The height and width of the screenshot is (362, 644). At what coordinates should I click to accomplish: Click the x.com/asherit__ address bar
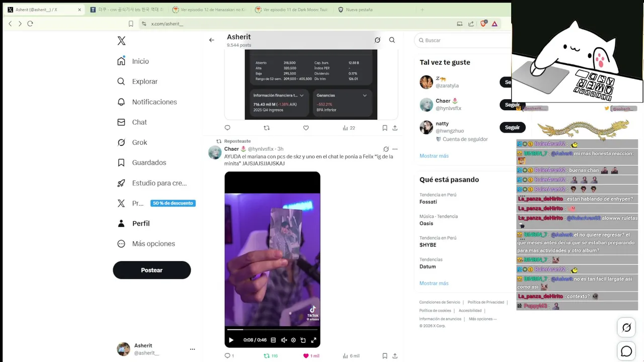[297, 24]
